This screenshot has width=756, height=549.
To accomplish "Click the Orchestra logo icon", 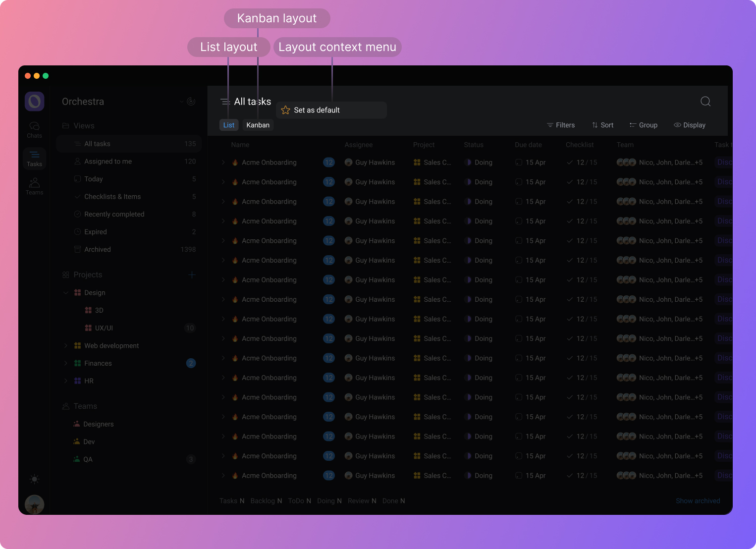I will pyautogui.click(x=35, y=102).
